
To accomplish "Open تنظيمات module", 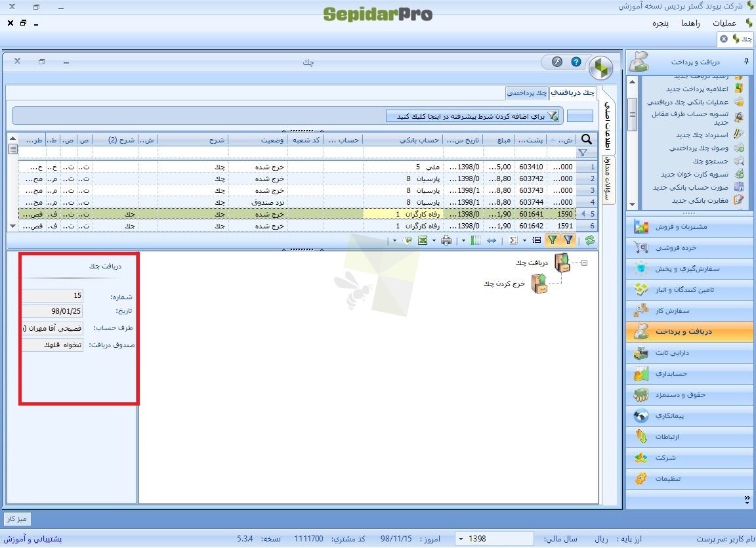I will 690,478.
